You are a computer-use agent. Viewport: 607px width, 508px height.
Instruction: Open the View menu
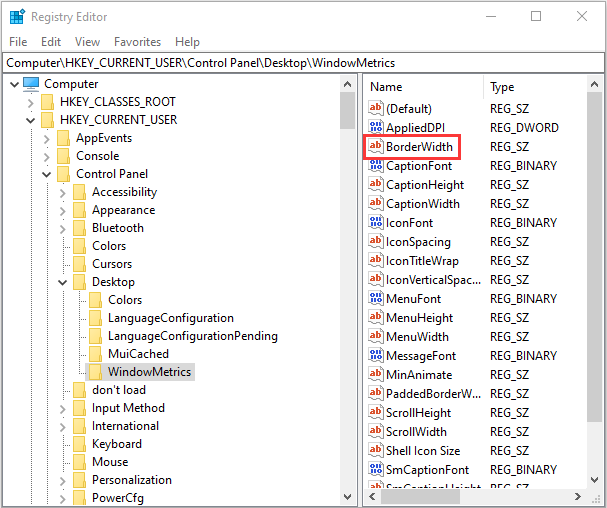[87, 41]
